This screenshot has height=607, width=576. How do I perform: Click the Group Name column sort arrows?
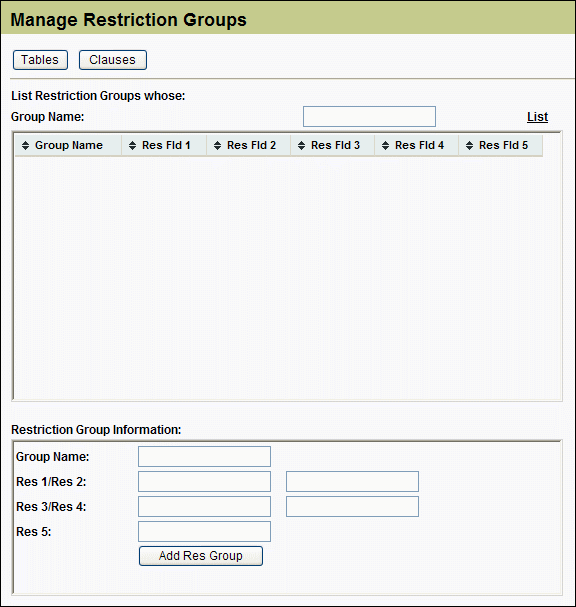(26, 146)
